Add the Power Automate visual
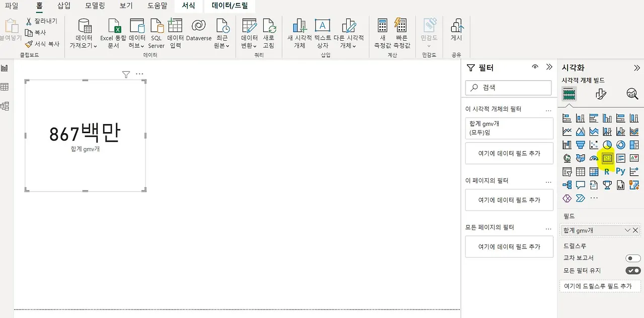Image resolution: width=644 pixels, height=318 pixels. pyautogui.click(x=581, y=198)
